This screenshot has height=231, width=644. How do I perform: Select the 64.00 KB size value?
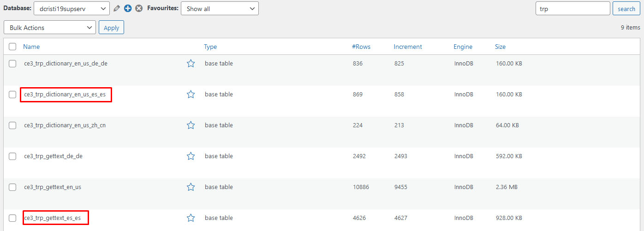[507, 125]
